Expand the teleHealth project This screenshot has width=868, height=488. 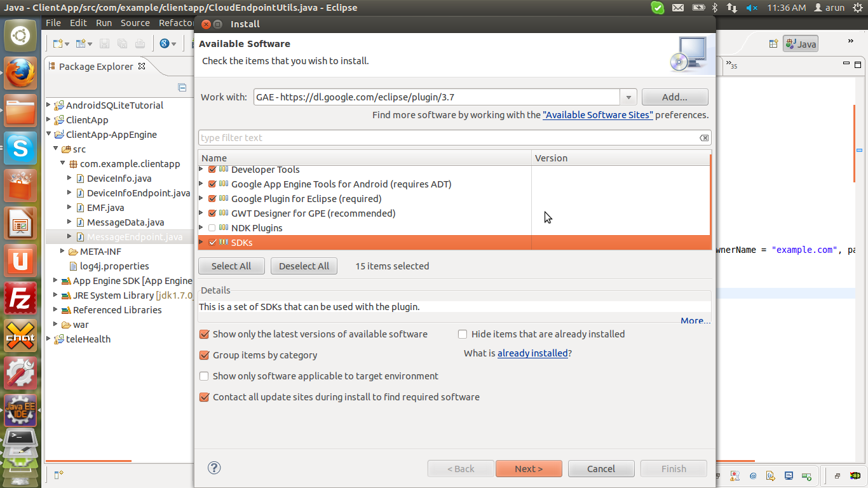click(x=49, y=339)
